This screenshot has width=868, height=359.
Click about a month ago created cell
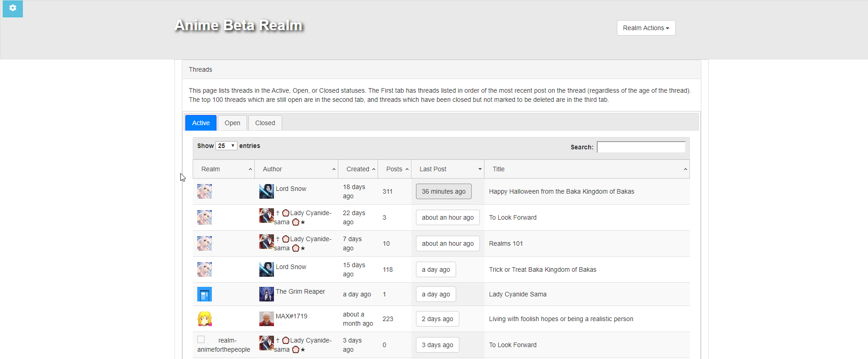click(x=358, y=319)
